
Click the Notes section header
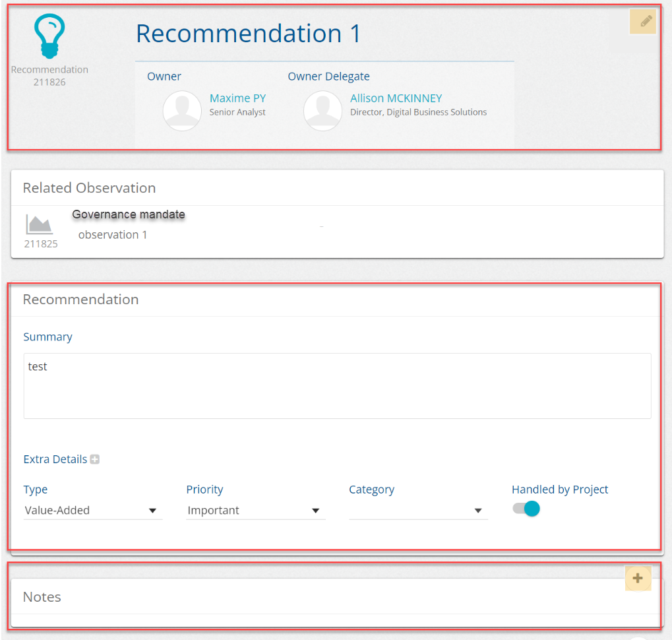point(42,597)
